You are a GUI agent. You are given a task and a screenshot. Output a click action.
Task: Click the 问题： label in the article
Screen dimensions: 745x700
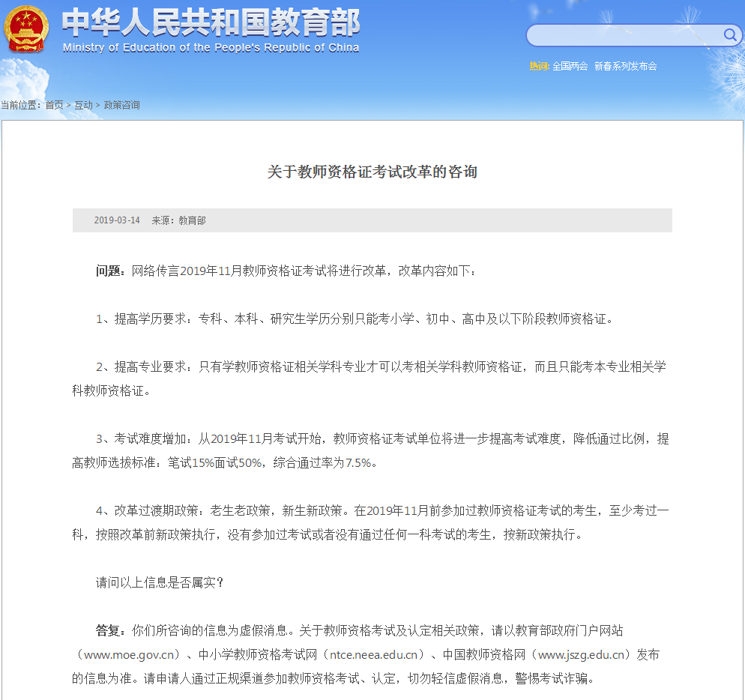[x=111, y=271]
